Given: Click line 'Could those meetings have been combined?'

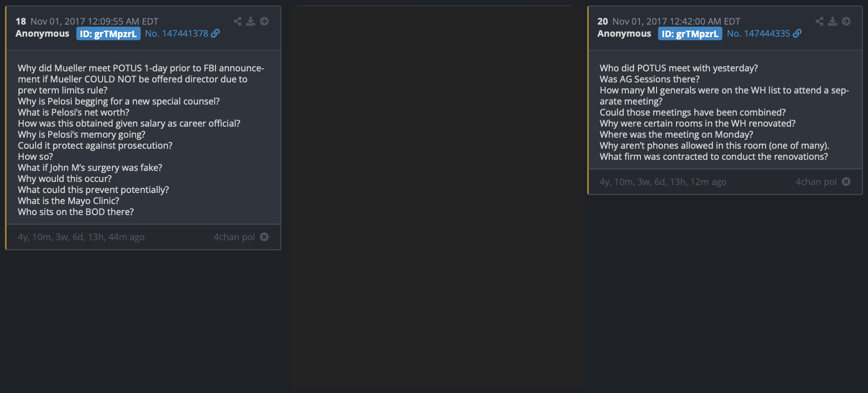Looking at the screenshot, I should click(693, 112).
